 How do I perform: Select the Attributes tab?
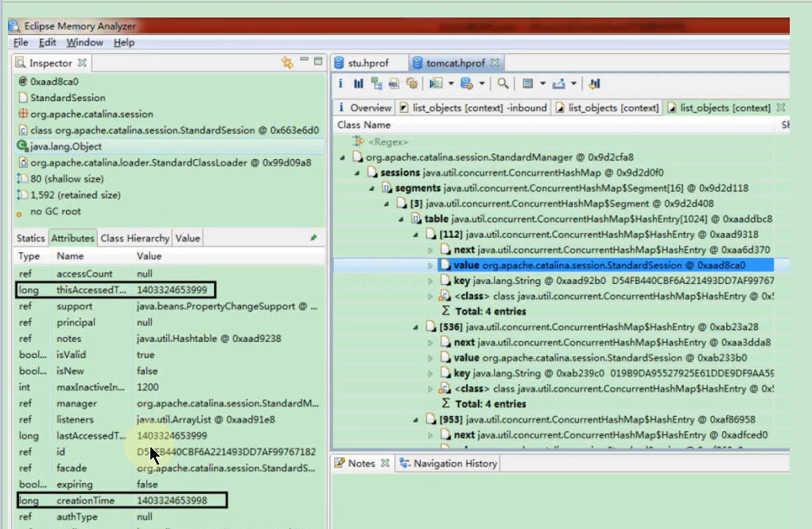(72, 238)
